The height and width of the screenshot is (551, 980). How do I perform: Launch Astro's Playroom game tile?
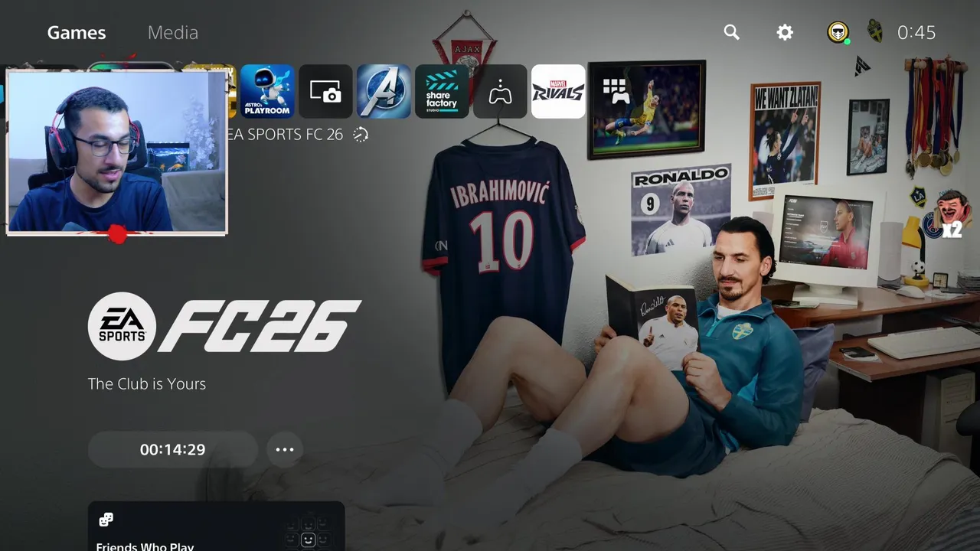click(267, 91)
